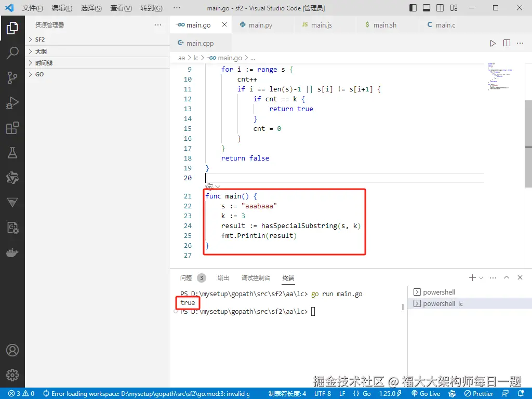Change file encoding UTF-8
This screenshot has width=532, height=399.
[322, 394]
